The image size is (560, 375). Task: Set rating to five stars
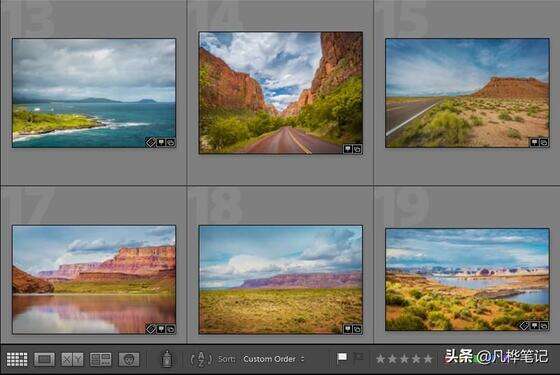pyautogui.click(x=428, y=359)
